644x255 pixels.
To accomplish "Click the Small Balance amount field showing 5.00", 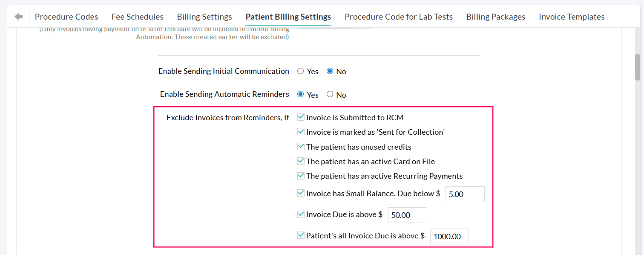I will tap(465, 194).
